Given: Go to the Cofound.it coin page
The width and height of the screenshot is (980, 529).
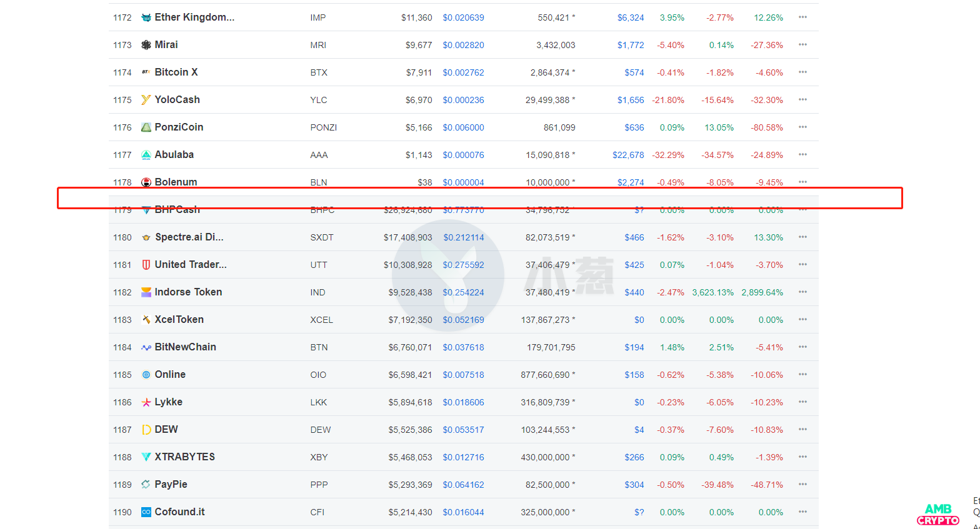Looking at the screenshot, I should point(180,512).
